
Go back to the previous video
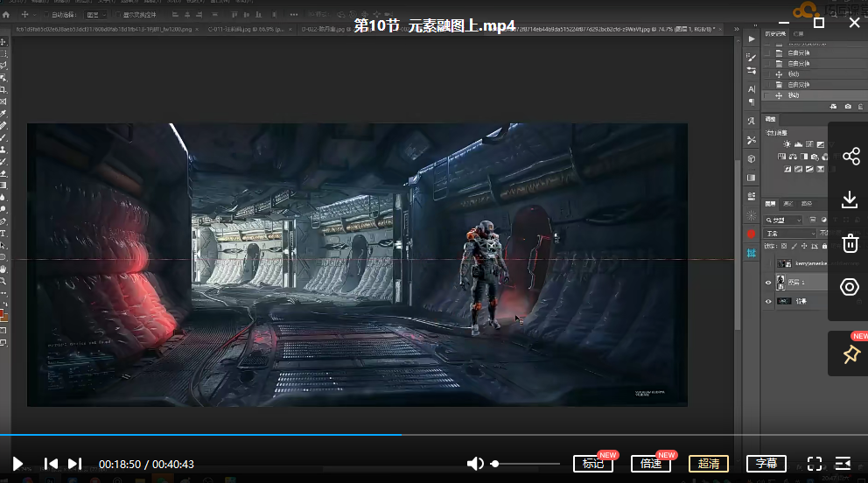(x=51, y=464)
